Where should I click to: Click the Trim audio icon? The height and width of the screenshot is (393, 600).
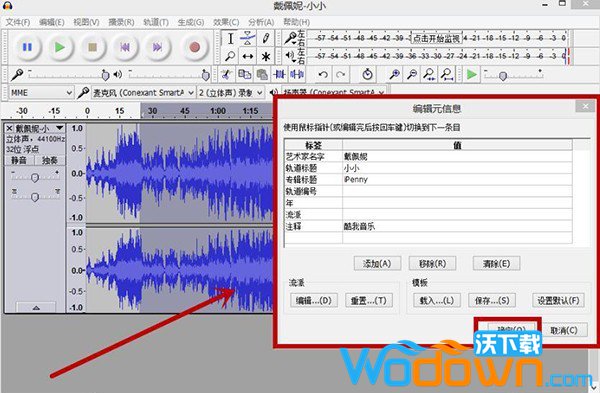(x=279, y=74)
